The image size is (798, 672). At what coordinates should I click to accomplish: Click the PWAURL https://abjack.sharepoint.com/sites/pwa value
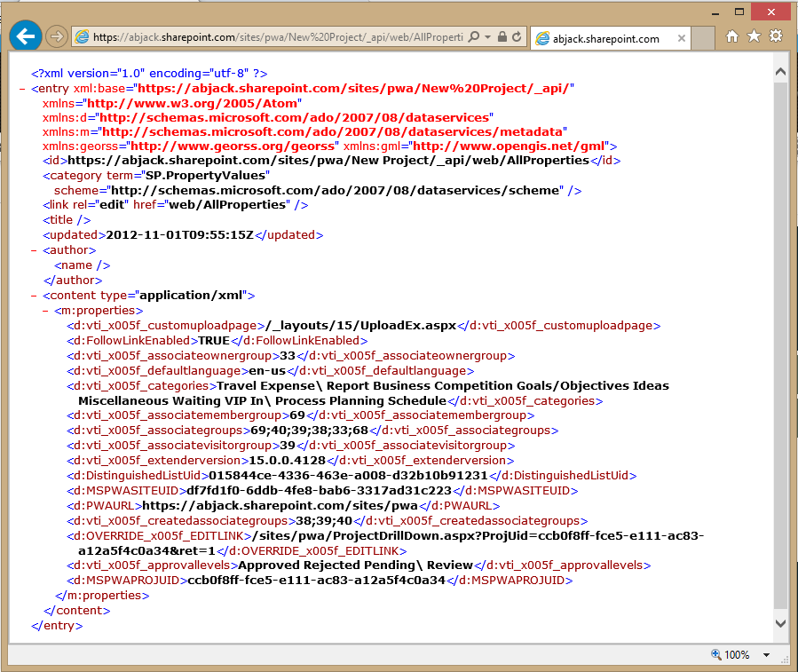pos(280,506)
